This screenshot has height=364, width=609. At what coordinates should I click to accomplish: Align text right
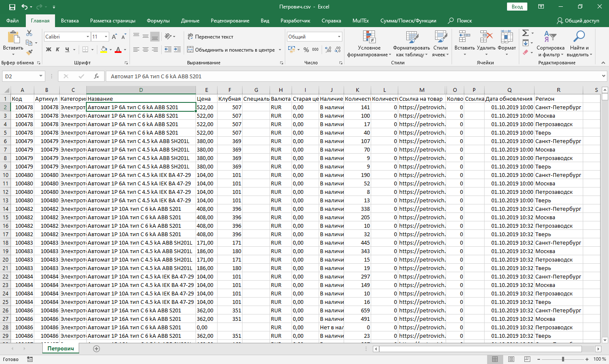tap(155, 50)
